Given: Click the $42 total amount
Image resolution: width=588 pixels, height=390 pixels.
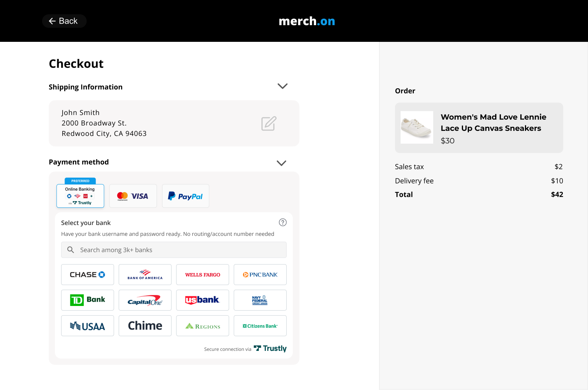Looking at the screenshot, I should tap(557, 194).
